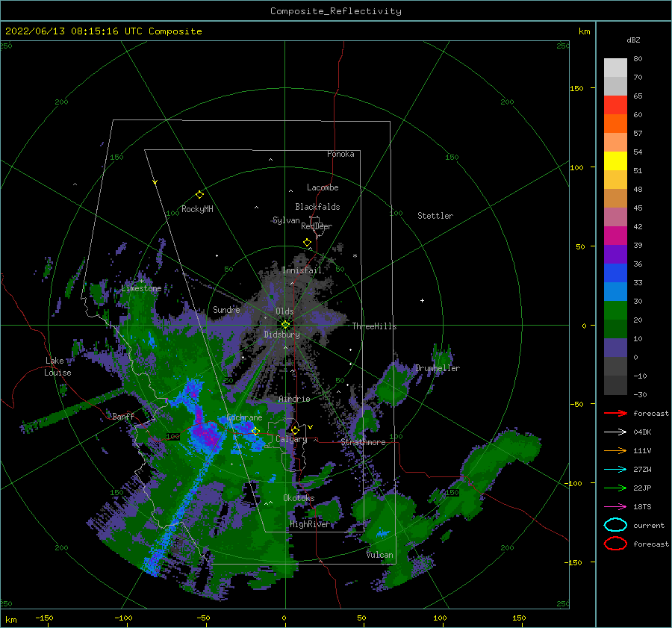Click the Stettler label
The height and width of the screenshot is (628, 672).
point(435,216)
